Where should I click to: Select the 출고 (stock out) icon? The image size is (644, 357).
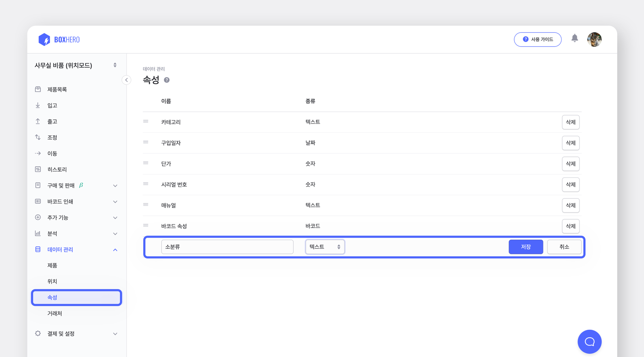pyautogui.click(x=38, y=121)
